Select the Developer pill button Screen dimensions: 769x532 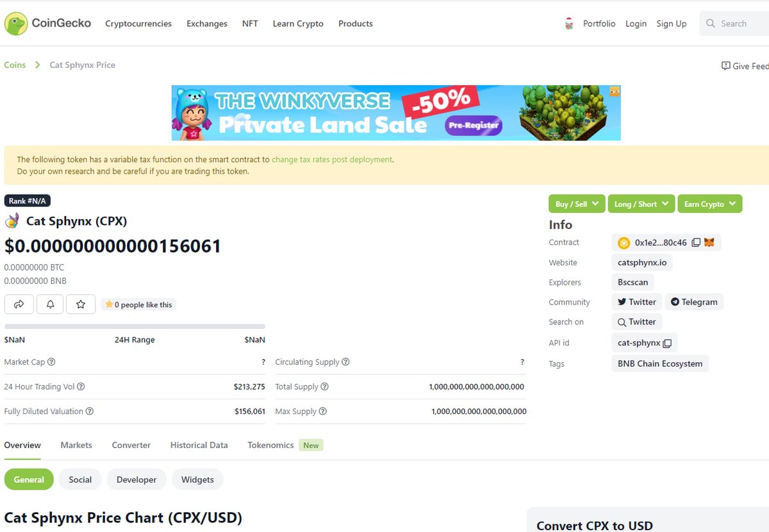pyautogui.click(x=136, y=479)
